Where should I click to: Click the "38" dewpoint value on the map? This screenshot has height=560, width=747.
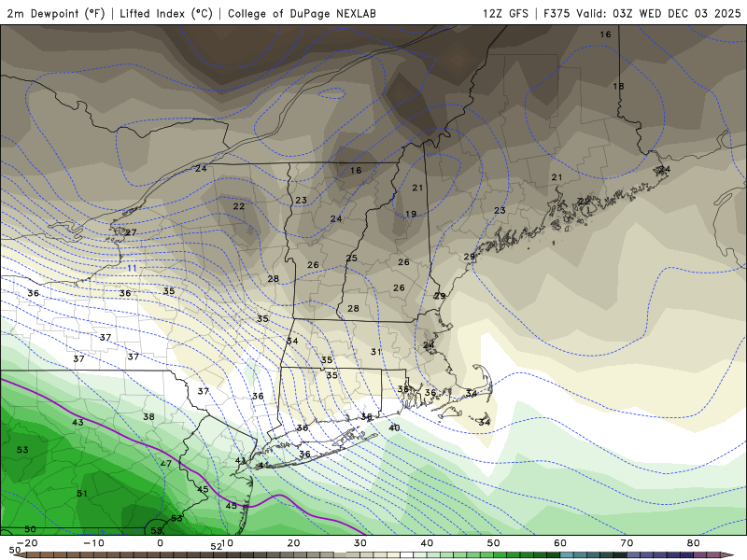tap(148, 416)
